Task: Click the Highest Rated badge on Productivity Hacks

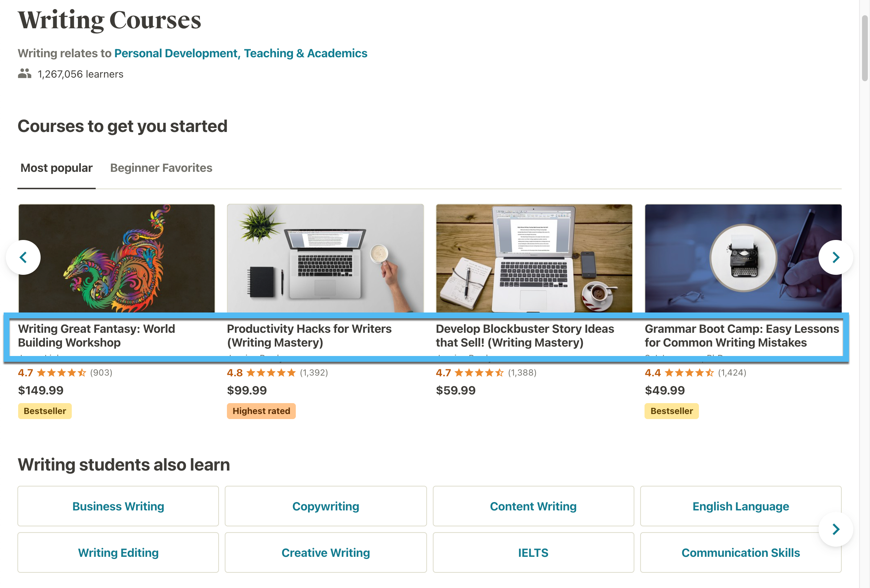Action: point(261,411)
